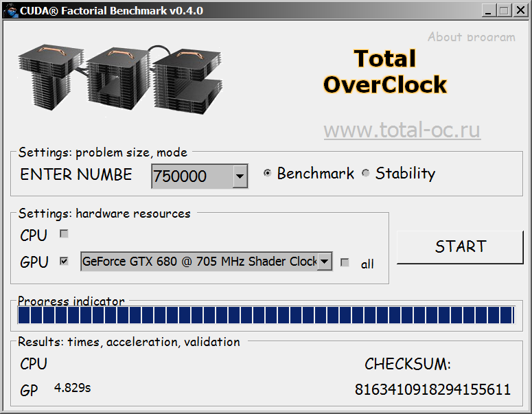Select the Benchmark mode radio button
532x414 pixels.
pyautogui.click(x=267, y=174)
